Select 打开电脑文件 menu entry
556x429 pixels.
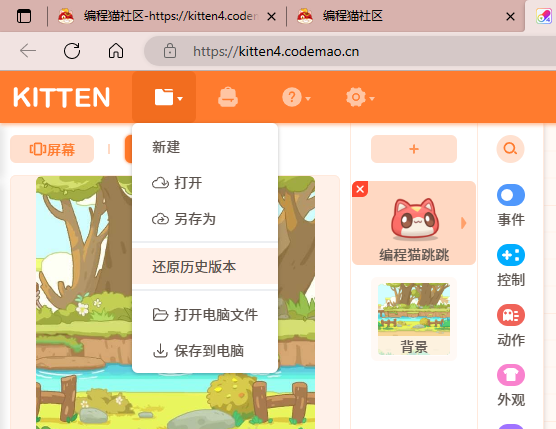click(x=205, y=314)
